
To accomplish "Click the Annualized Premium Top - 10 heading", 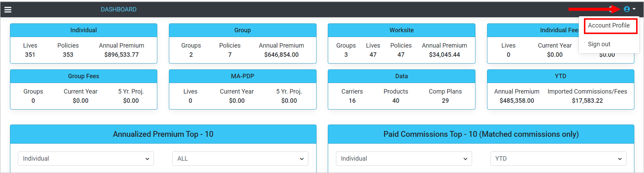I will pyautogui.click(x=163, y=134).
